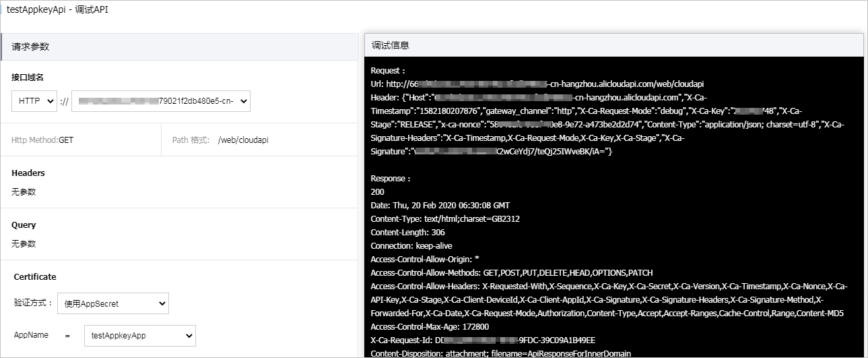The width and height of the screenshot is (868, 358).
Task: Click the Certificate section heading
Action: pos(35,277)
